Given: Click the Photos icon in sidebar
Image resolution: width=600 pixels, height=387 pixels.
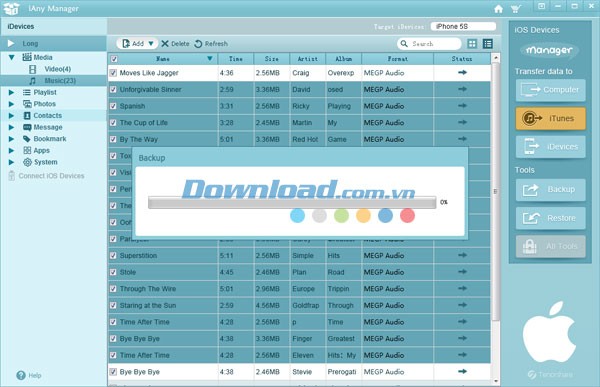Looking at the screenshot, I should click(27, 104).
